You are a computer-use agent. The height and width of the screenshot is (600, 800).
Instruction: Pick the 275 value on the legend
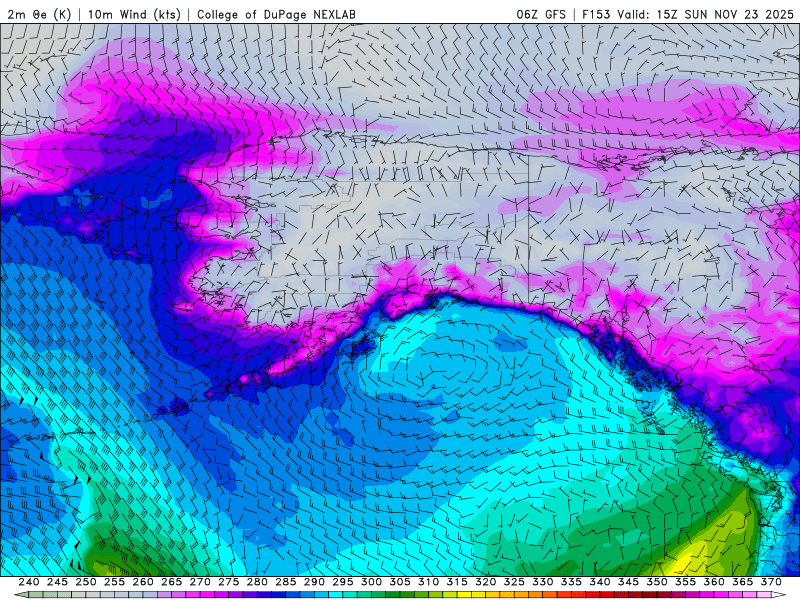click(229, 582)
